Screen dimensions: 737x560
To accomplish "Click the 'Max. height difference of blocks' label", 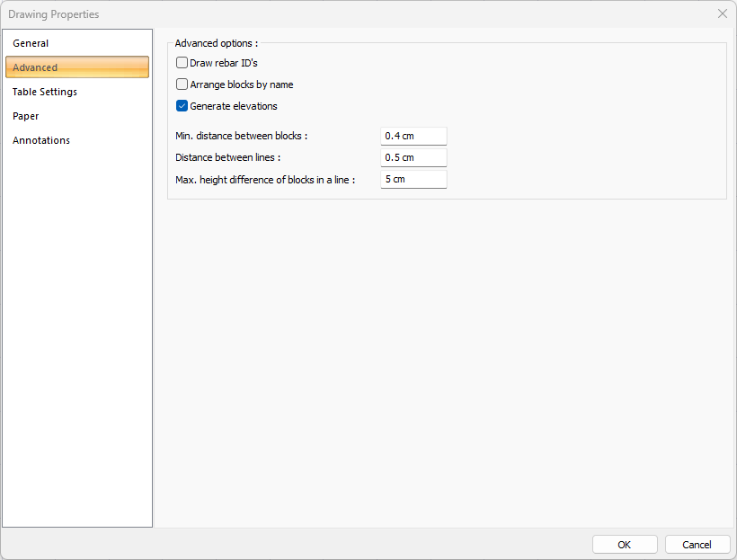I will (265, 179).
